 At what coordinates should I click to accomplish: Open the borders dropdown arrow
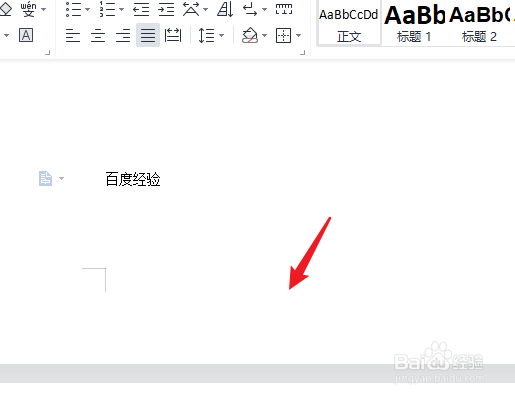point(298,35)
